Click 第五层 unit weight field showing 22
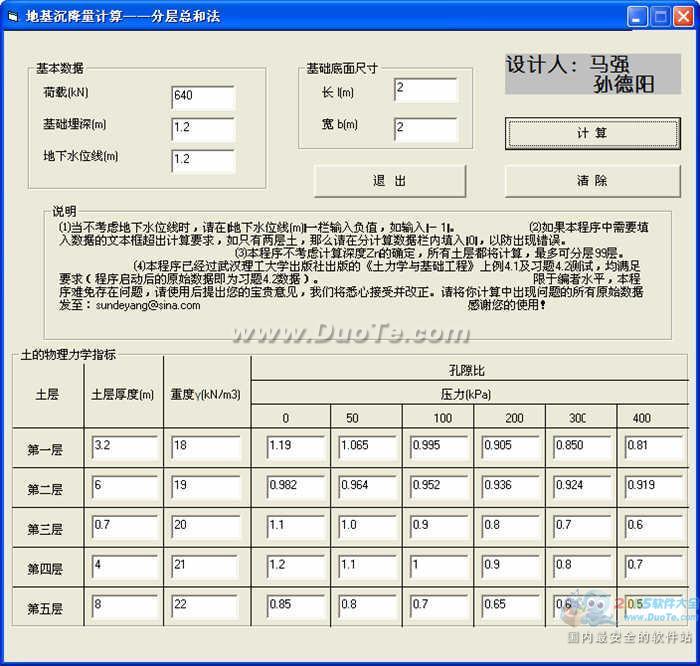The image size is (700, 666). point(206,607)
